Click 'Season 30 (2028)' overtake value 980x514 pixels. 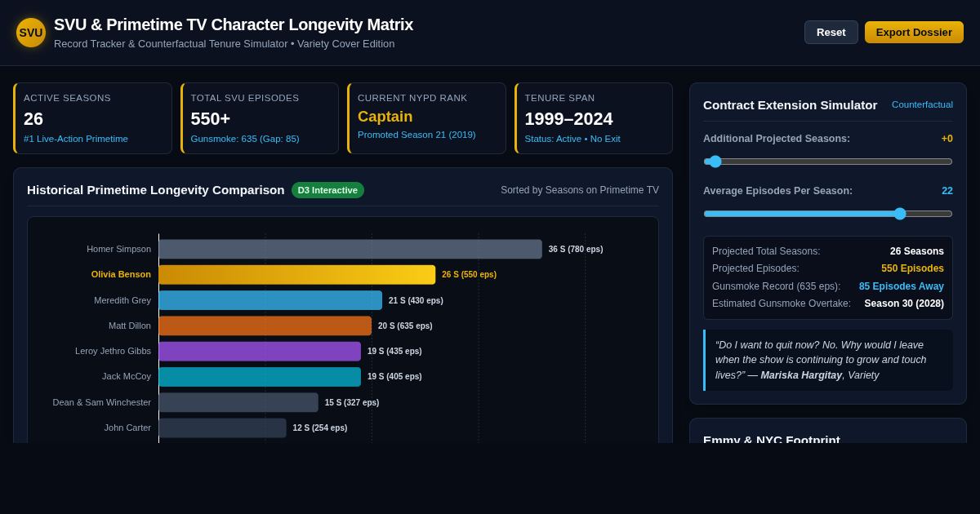(x=904, y=304)
